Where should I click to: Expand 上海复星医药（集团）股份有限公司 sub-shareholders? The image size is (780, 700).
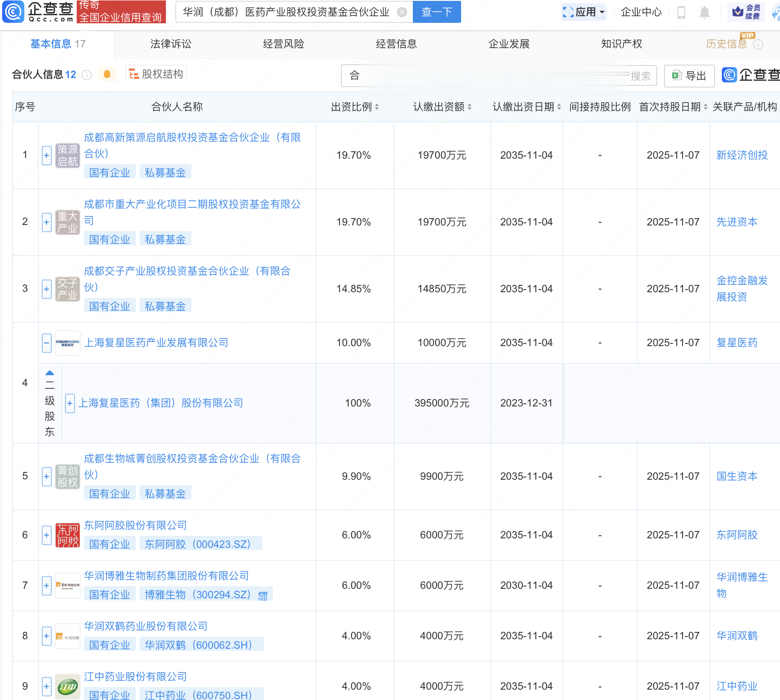pyautogui.click(x=70, y=403)
